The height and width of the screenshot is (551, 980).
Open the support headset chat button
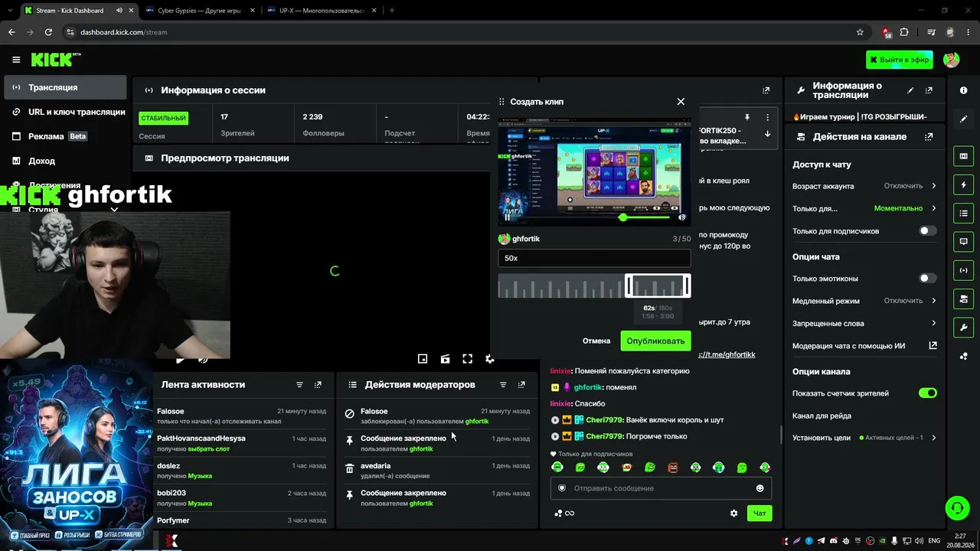coord(956,507)
